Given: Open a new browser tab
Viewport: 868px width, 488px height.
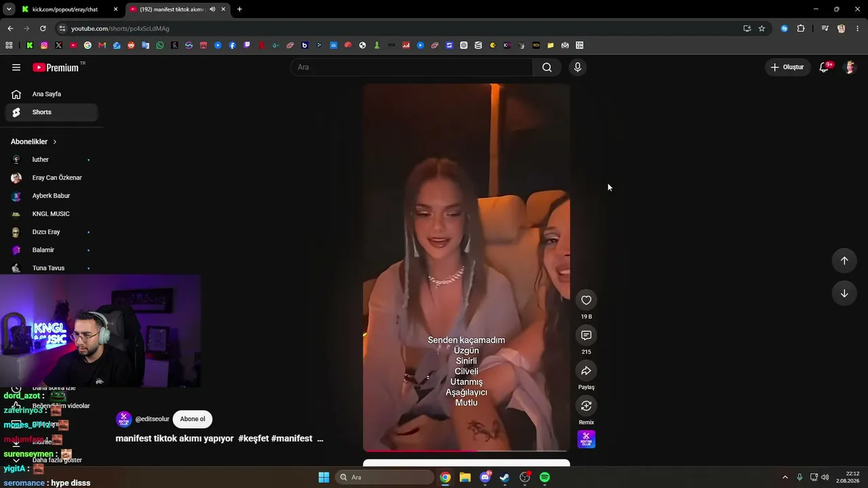Looking at the screenshot, I should pos(239,9).
